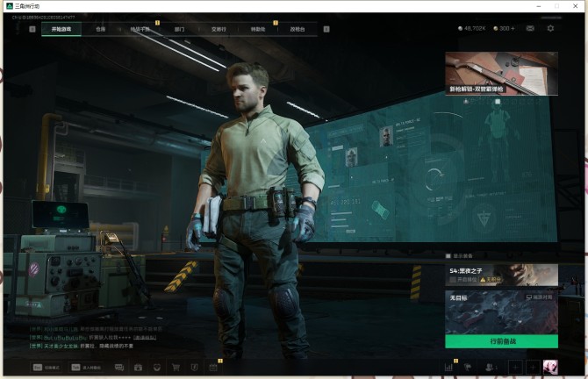Viewport: 588px width, 379px height.
Task: Click the right tab-switch key icon
Action: (x=326, y=29)
